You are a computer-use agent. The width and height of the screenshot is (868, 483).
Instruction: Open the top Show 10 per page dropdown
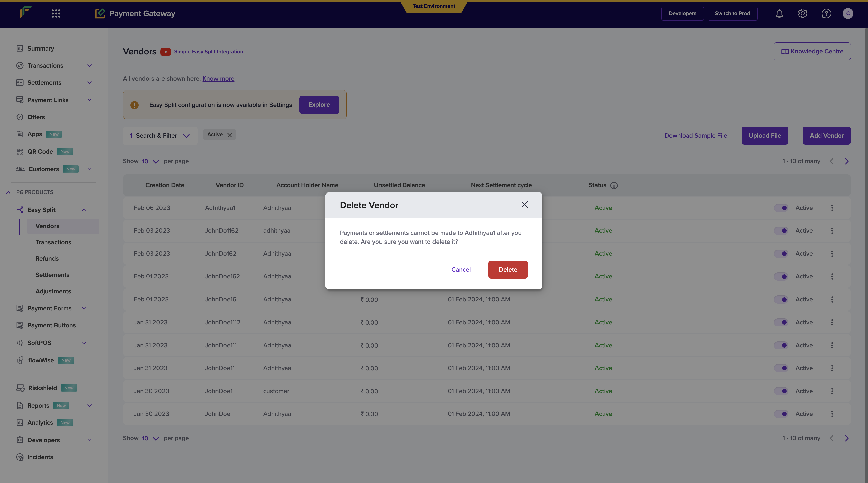coord(150,161)
